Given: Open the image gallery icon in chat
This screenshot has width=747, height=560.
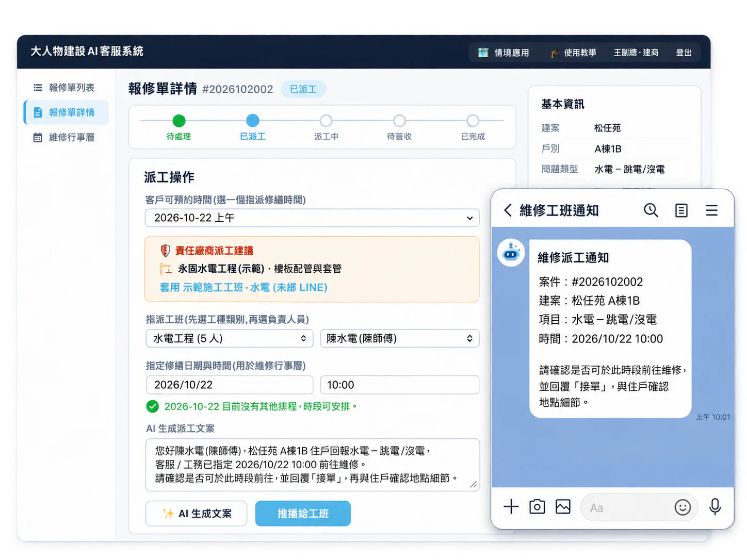Looking at the screenshot, I should click(x=563, y=507).
